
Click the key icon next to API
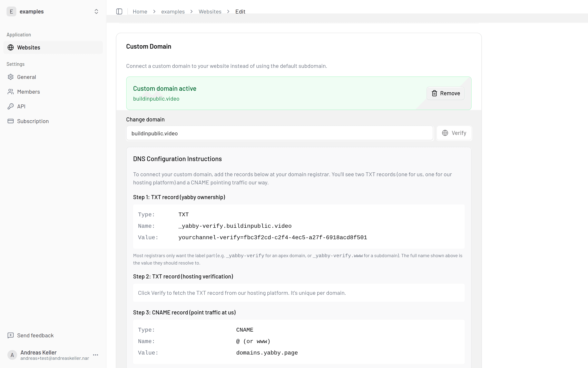coord(10,106)
